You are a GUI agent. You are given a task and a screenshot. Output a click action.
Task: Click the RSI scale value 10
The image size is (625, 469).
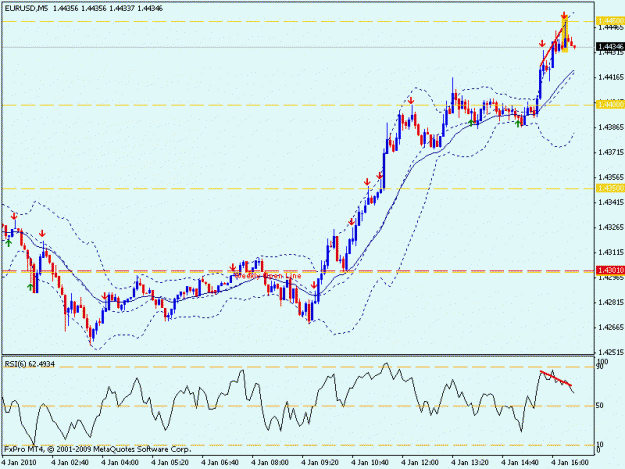tap(600, 445)
